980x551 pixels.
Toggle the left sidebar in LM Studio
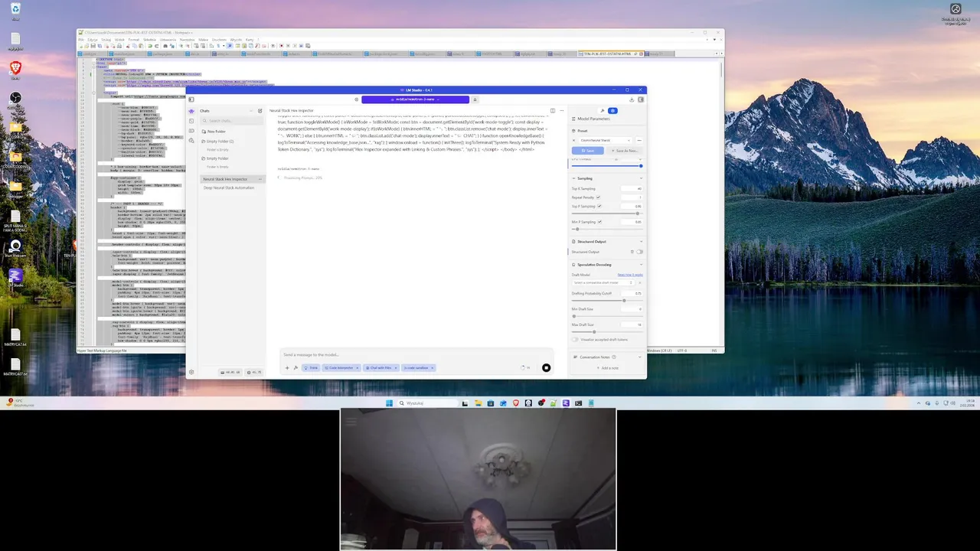pyautogui.click(x=191, y=99)
